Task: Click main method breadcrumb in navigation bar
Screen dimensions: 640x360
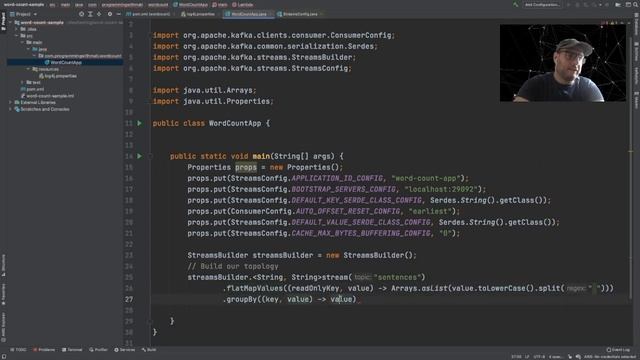Action: (220, 4)
